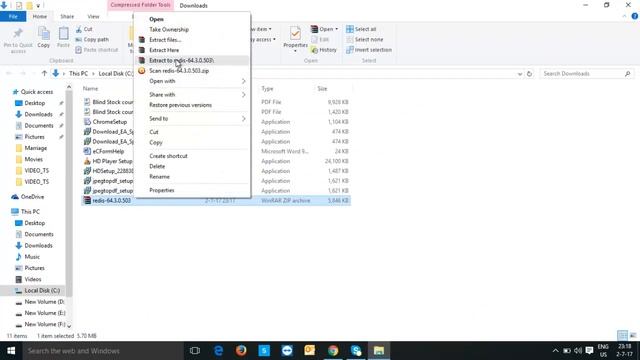
Task: Open OneDrive in navigation pane
Action: 32,197
